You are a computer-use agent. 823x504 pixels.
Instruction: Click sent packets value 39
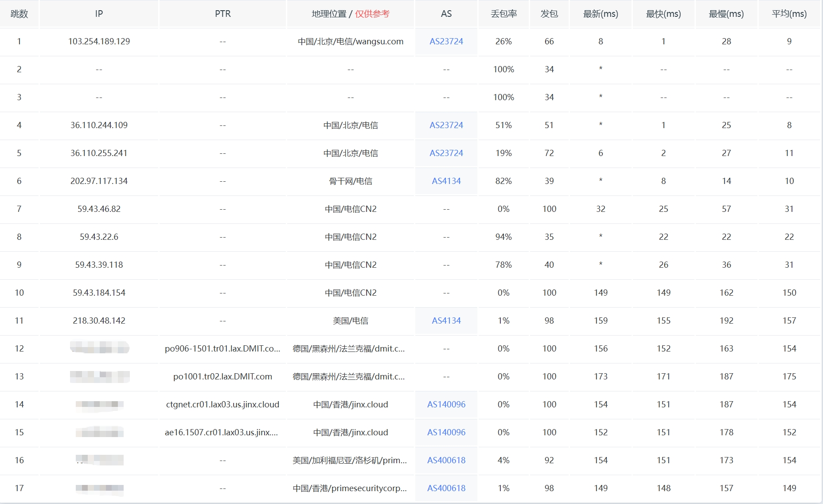[x=549, y=181]
